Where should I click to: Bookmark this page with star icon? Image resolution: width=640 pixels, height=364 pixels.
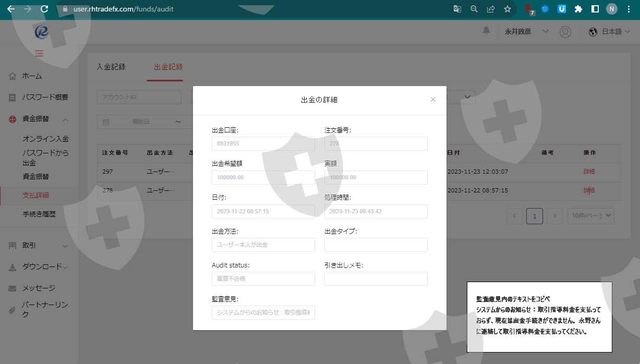[x=507, y=9]
